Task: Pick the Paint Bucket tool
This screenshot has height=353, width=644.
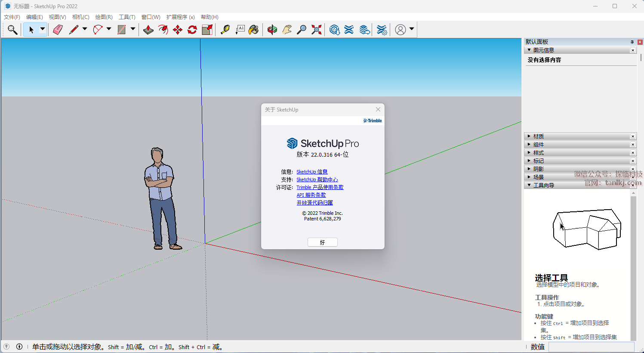Action: click(254, 30)
